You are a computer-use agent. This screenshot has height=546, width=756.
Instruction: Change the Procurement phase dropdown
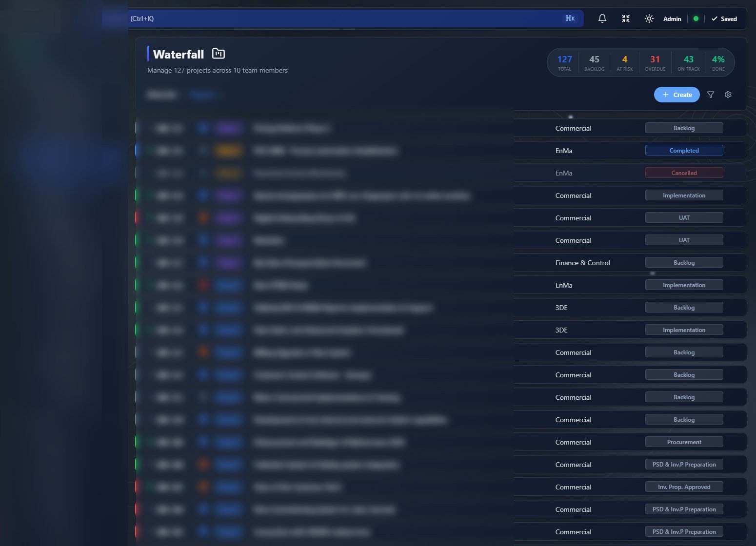pos(684,442)
